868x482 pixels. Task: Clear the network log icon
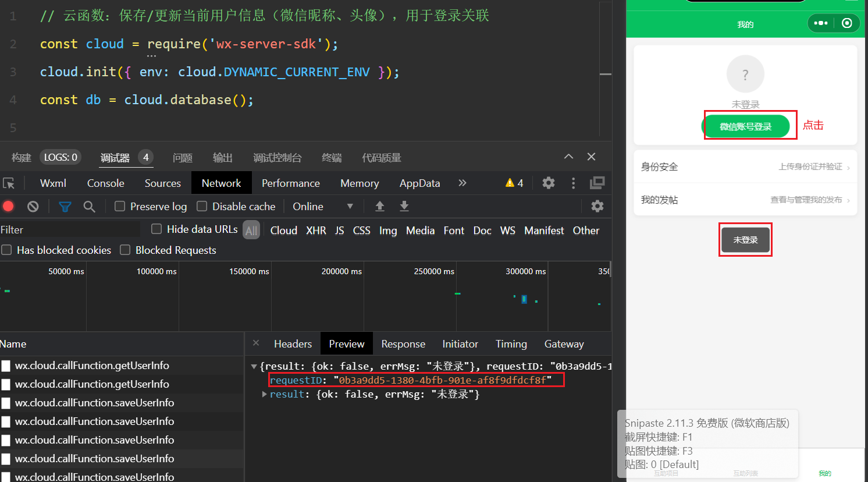(x=33, y=206)
